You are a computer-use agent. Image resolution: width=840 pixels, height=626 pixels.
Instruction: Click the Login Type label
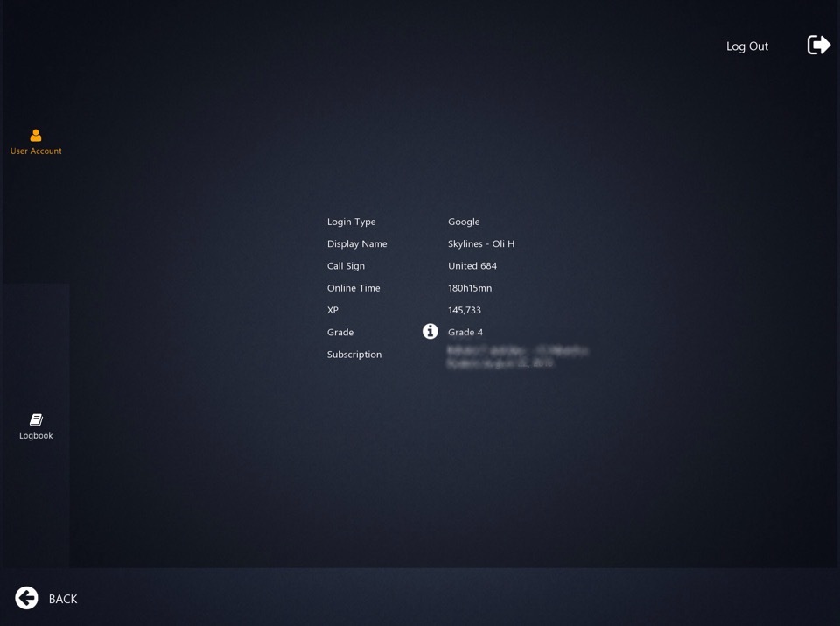tap(352, 222)
